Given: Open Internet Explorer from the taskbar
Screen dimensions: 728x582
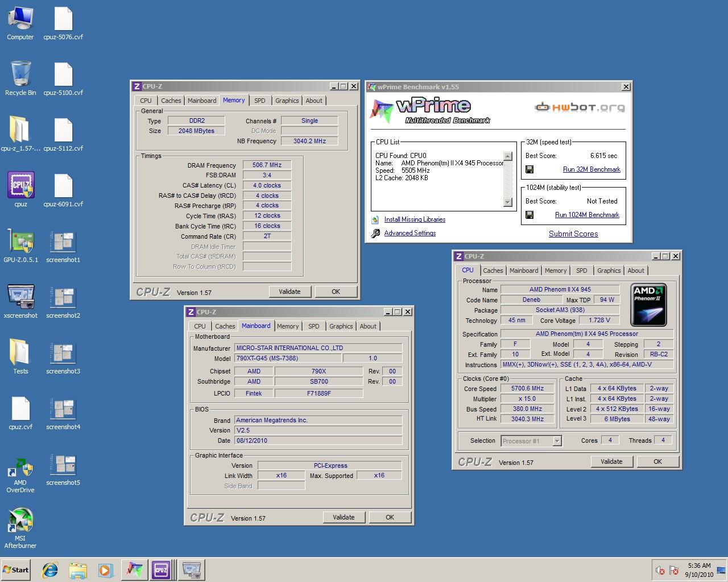Looking at the screenshot, I should pyautogui.click(x=51, y=569).
